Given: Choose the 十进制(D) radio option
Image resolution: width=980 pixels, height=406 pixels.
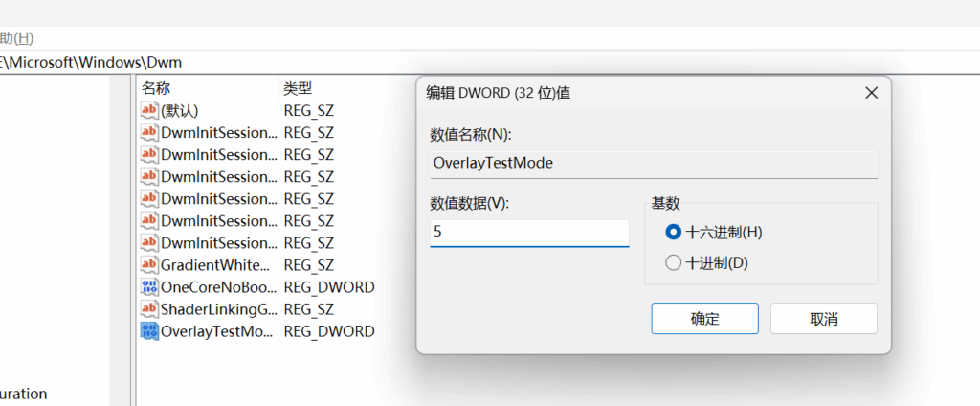Looking at the screenshot, I should pos(673,262).
